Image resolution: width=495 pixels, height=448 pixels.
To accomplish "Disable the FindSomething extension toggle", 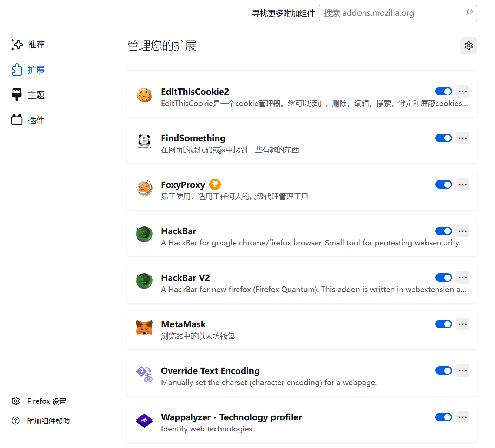I will pos(444,138).
